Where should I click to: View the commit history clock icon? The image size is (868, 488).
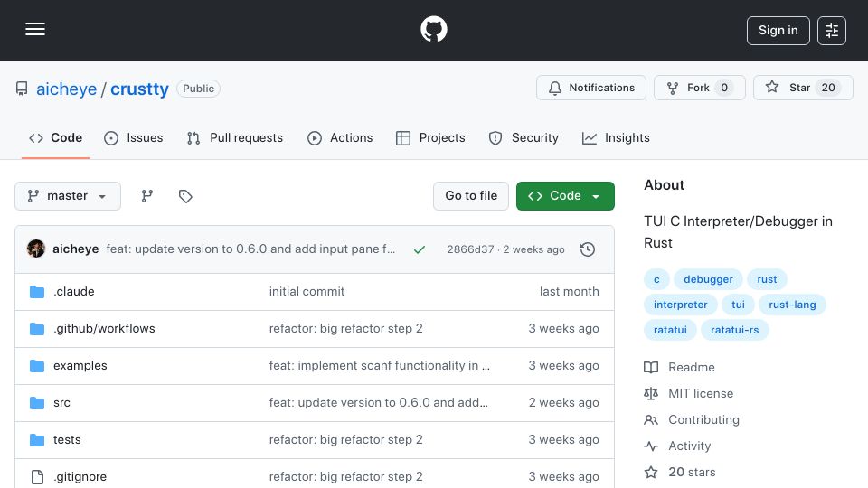(588, 249)
